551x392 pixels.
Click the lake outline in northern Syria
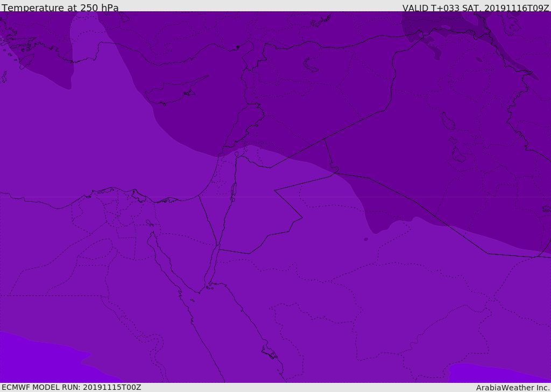coord(311,66)
